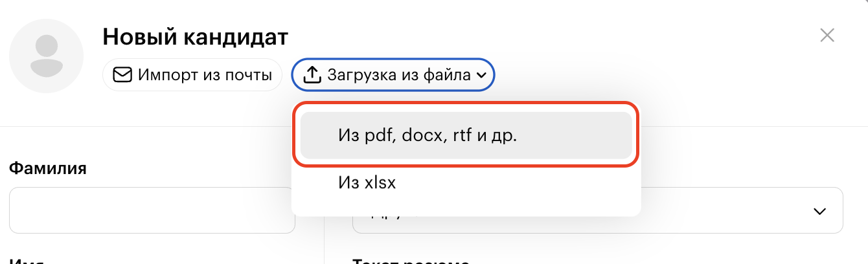Select the pdf and docx upload entry
Image resolution: width=868 pixels, height=264 pixels.
(428, 136)
